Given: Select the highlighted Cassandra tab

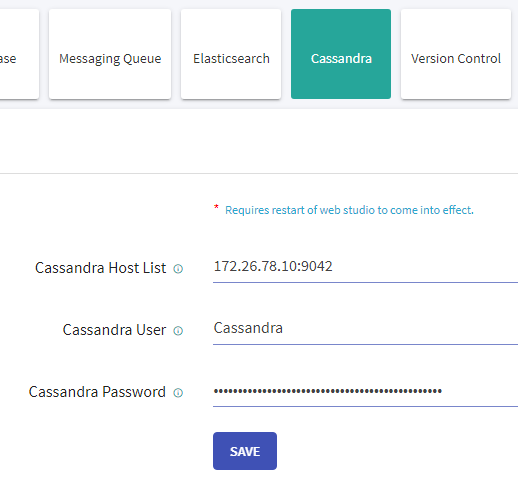Looking at the screenshot, I should coord(341,54).
